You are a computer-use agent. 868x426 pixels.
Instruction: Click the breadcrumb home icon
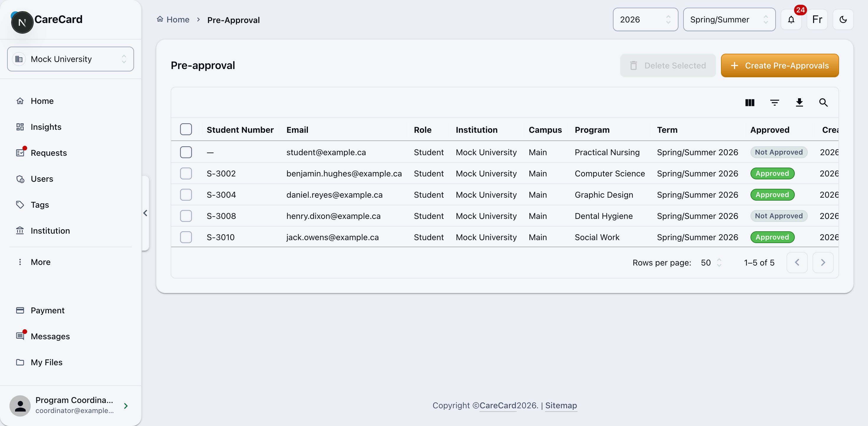(x=160, y=19)
